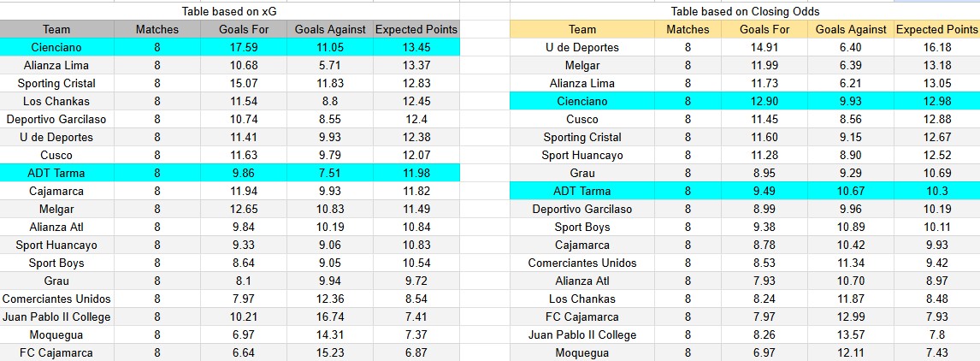Select the Juan Pablo II College cell in the Closing Odds table
The image size is (980, 361).
[x=582, y=334]
